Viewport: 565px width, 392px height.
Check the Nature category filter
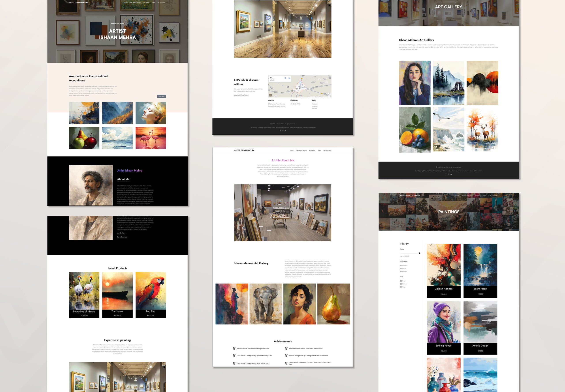[x=401, y=269]
